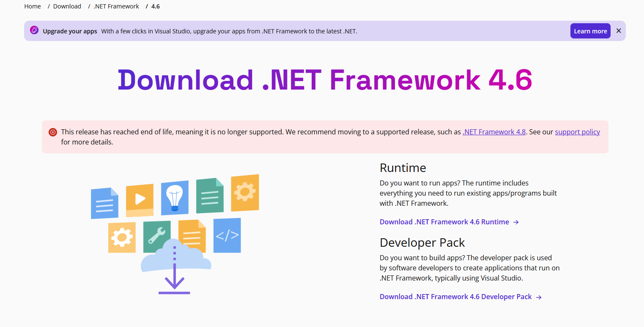Click the arrow beside the Developer Pack link

539,297
